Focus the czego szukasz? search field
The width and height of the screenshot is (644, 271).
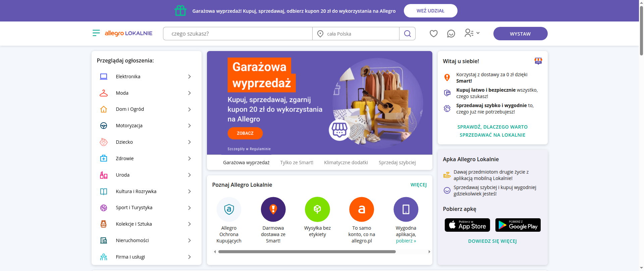pos(238,34)
